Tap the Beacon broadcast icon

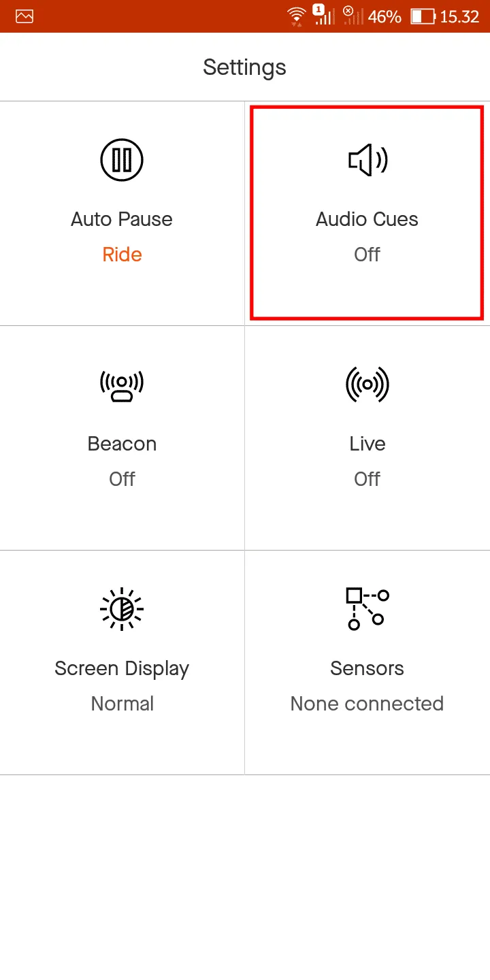tap(122, 386)
